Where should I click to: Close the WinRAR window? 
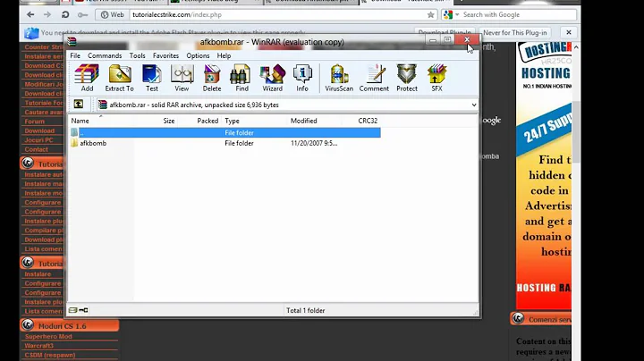click(467, 40)
